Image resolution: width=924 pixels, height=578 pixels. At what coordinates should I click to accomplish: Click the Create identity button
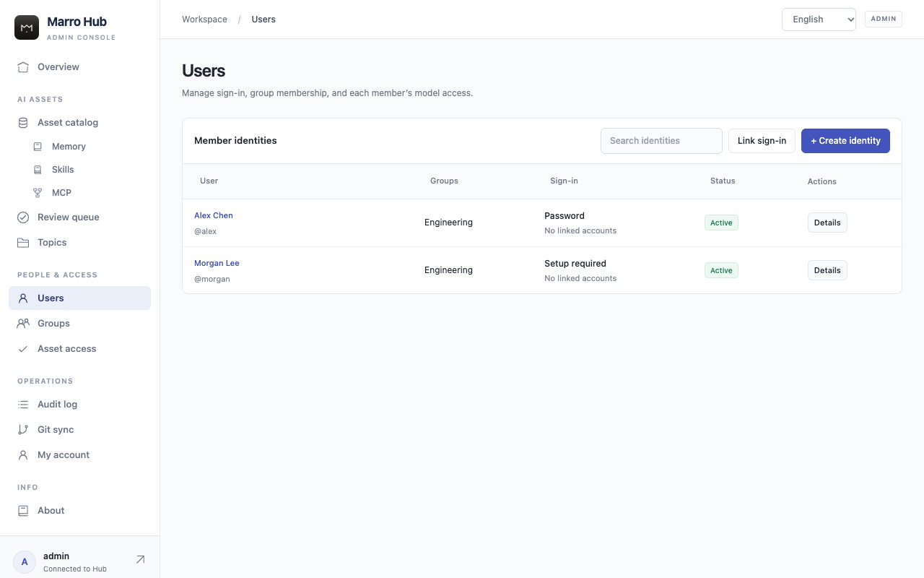coord(845,141)
